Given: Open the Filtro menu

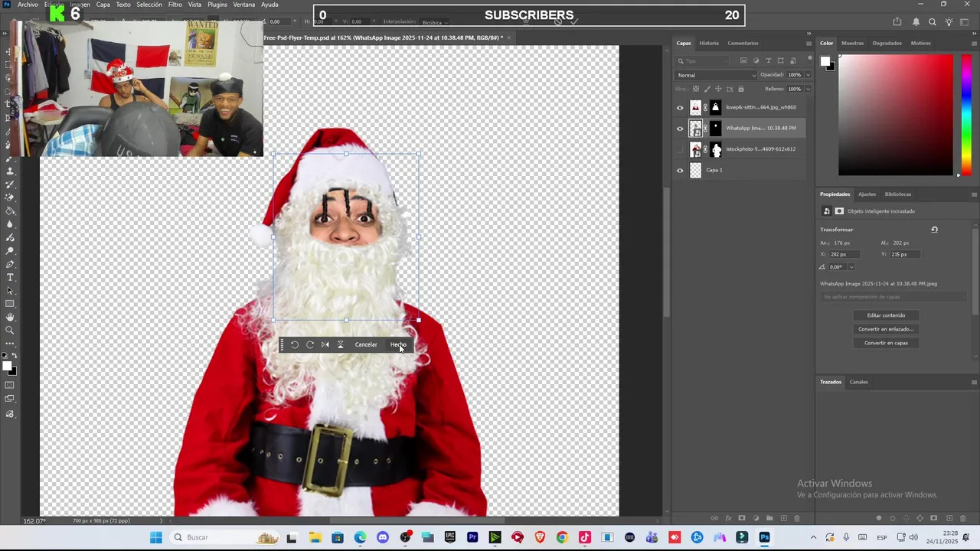Looking at the screenshot, I should pos(175,5).
